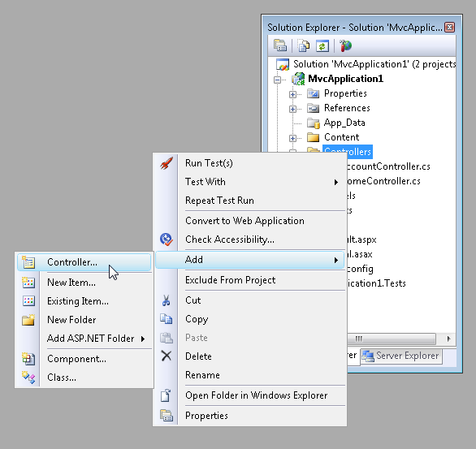Viewport: 476px width, 449px height.
Task: Click the View Class Diagram toolbar icon
Action: click(345, 45)
